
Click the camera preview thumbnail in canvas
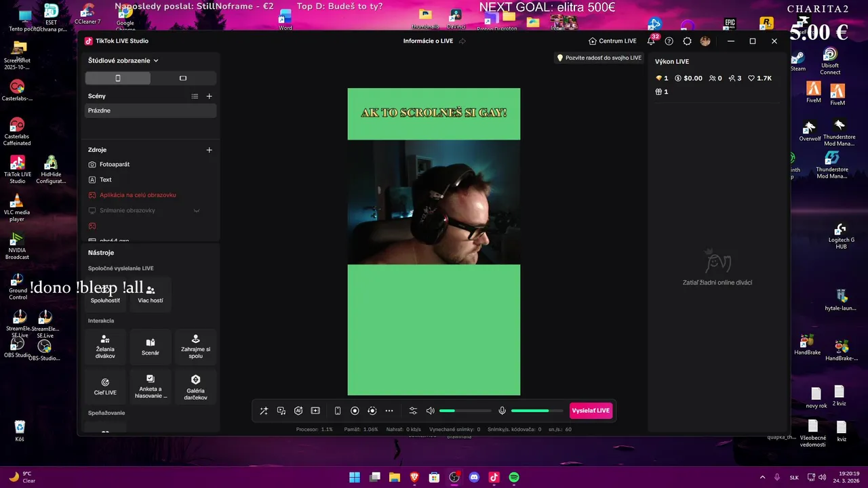pyautogui.click(x=434, y=202)
